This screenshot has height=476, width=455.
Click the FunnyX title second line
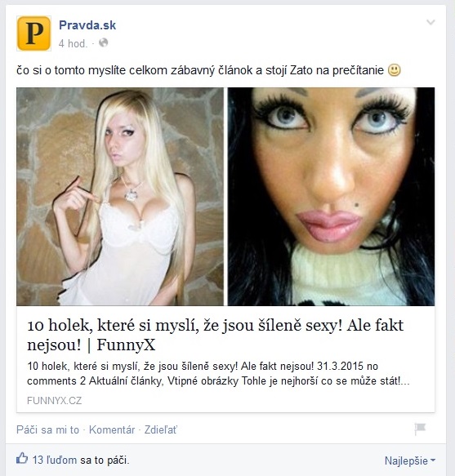coord(91,345)
